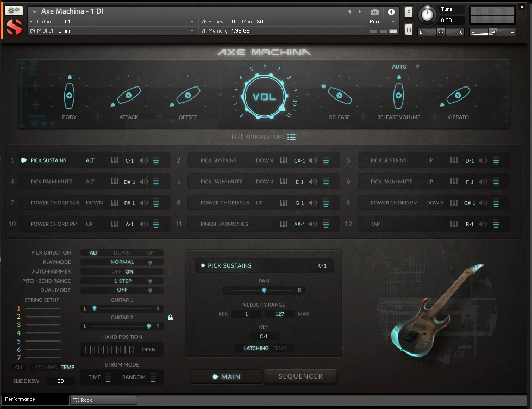Click the play triangle on Pick Sustains slot 1
532x409 pixels.
(x=23, y=160)
